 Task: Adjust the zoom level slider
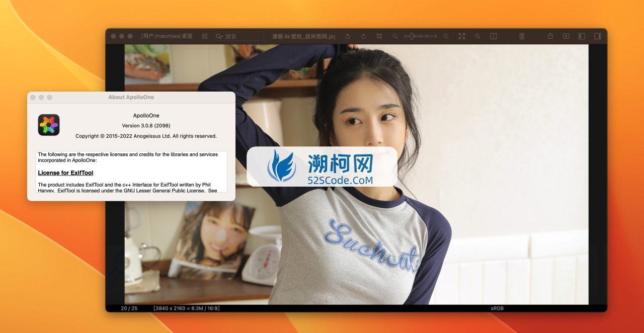pyautogui.click(x=421, y=36)
